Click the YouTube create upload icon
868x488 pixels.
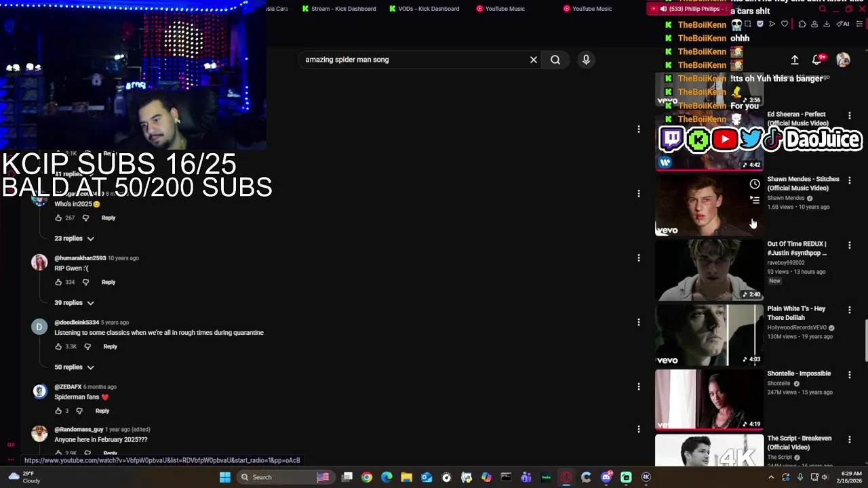(x=795, y=60)
